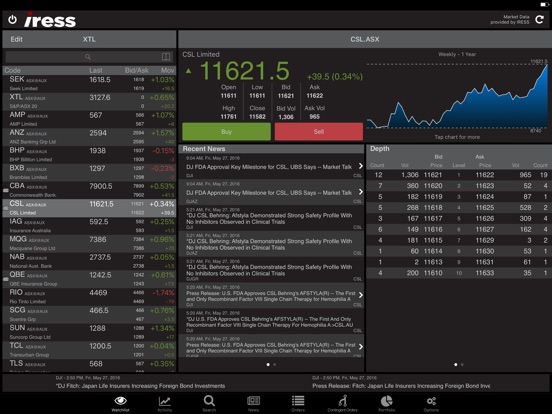Viewport: 552px width, 414px height.
Task: Select highlighted CSL Limited row
Action: (89, 208)
